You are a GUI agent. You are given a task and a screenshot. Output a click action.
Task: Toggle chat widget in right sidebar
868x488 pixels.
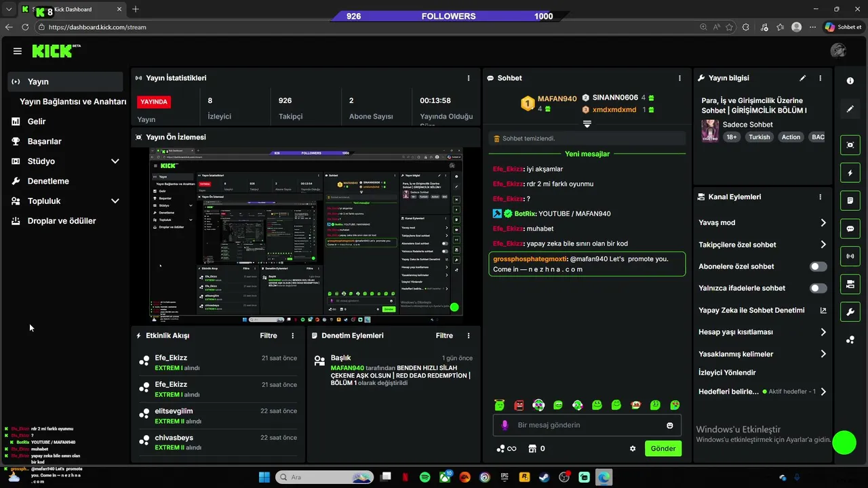850,228
